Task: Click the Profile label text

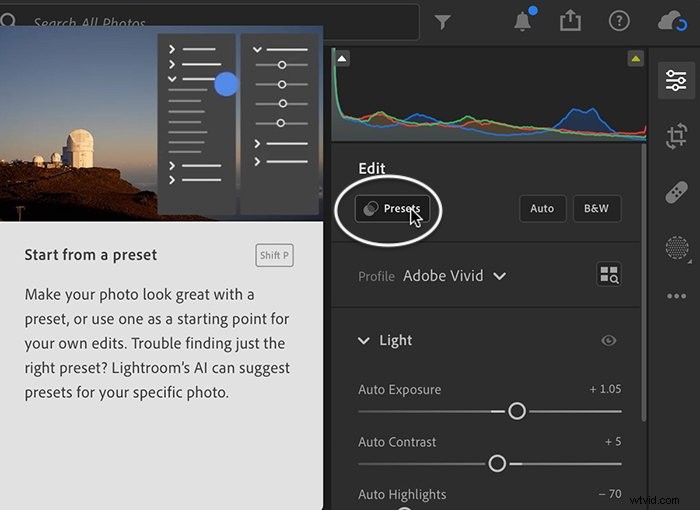Action: tap(376, 276)
